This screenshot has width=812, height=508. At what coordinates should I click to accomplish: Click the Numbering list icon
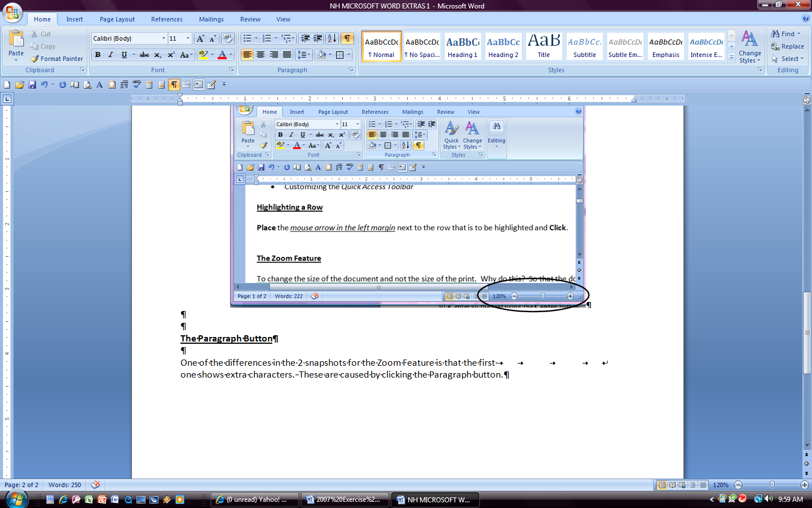point(267,38)
